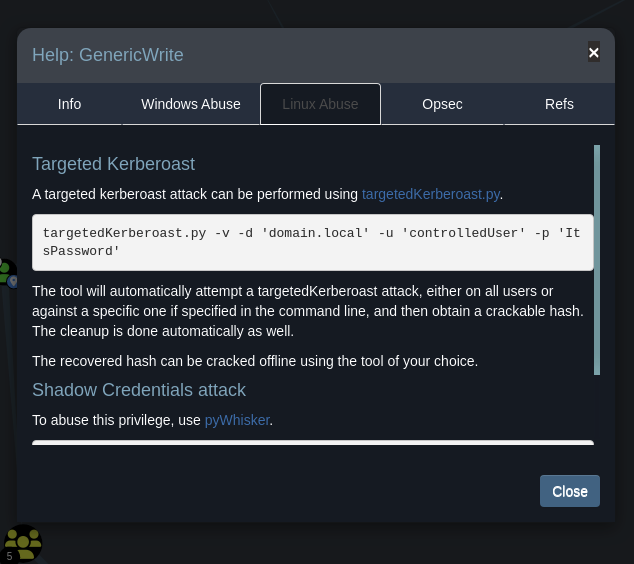The width and height of the screenshot is (634, 564).
Task: Click the 'Help: GenericWrite' dialog title
Action: click(x=108, y=55)
